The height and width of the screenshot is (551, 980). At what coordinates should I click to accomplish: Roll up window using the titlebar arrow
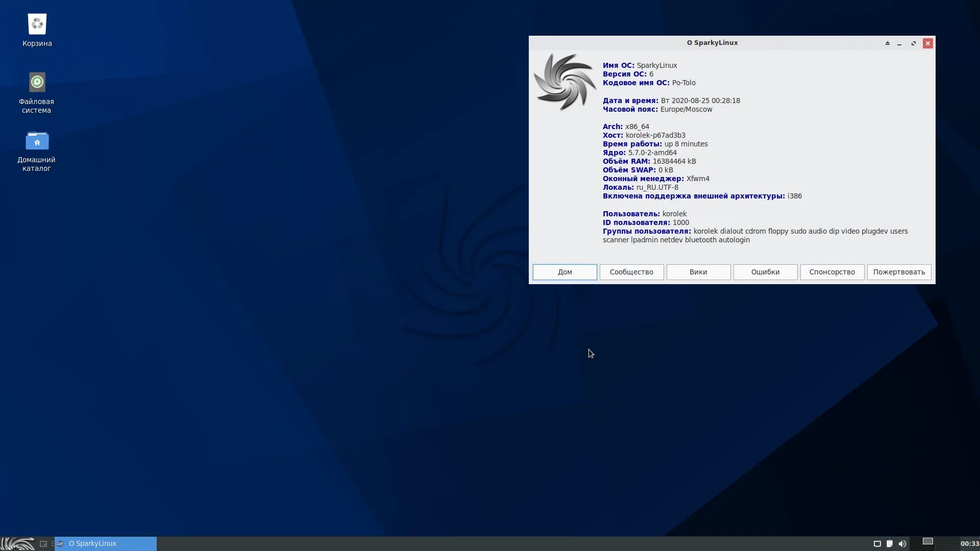click(x=887, y=43)
